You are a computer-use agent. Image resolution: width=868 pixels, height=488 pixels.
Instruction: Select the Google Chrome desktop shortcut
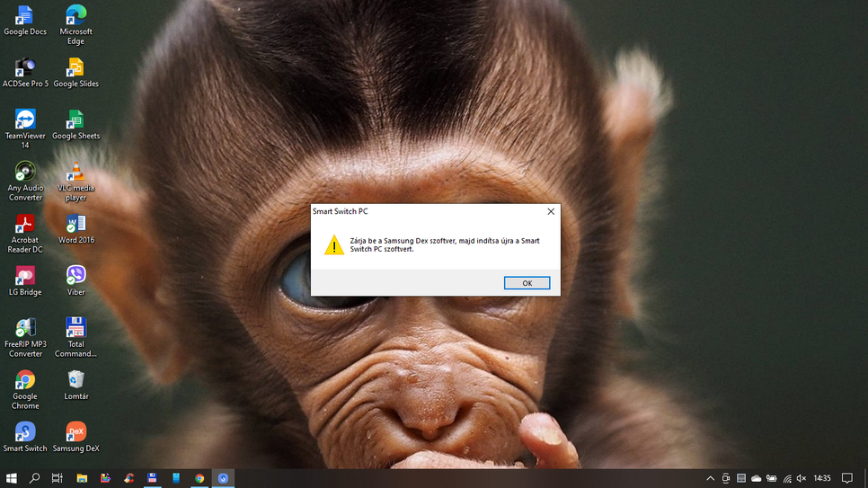(25, 389)
